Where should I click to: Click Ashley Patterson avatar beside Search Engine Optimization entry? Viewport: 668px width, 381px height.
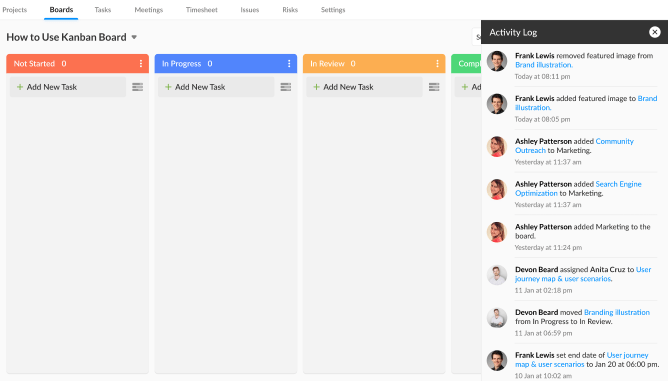point(497,189)
